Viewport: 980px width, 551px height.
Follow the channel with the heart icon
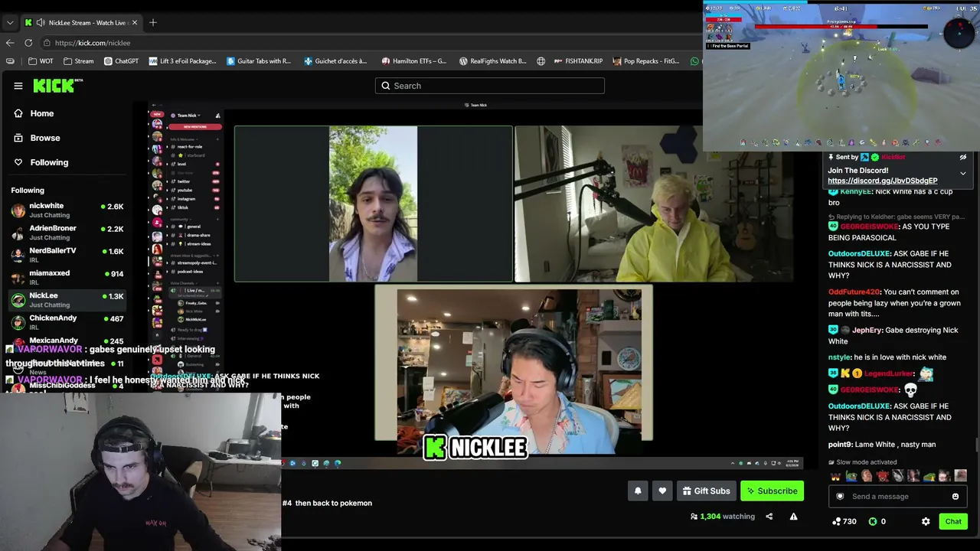click(x=662, y=491)
